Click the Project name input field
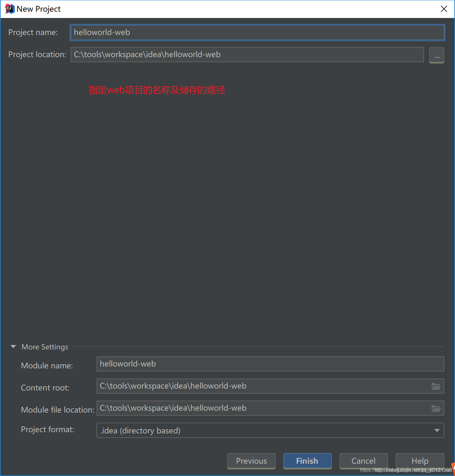 [257, 33]
